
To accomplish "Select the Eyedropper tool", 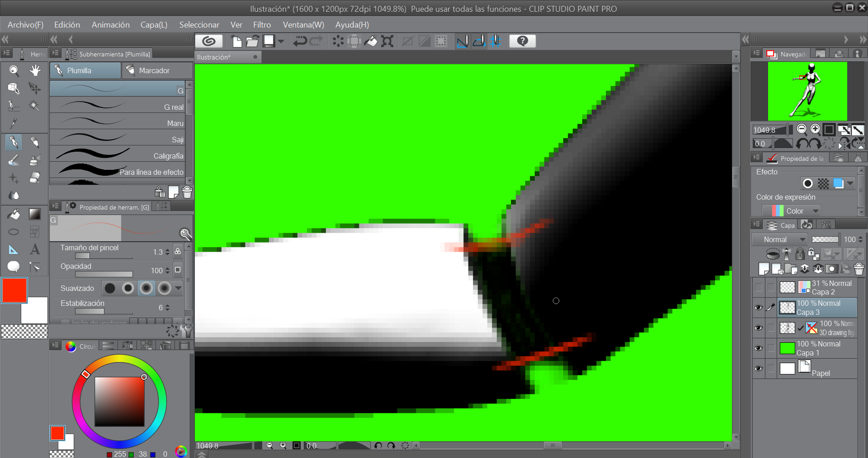I will (14, 123).
